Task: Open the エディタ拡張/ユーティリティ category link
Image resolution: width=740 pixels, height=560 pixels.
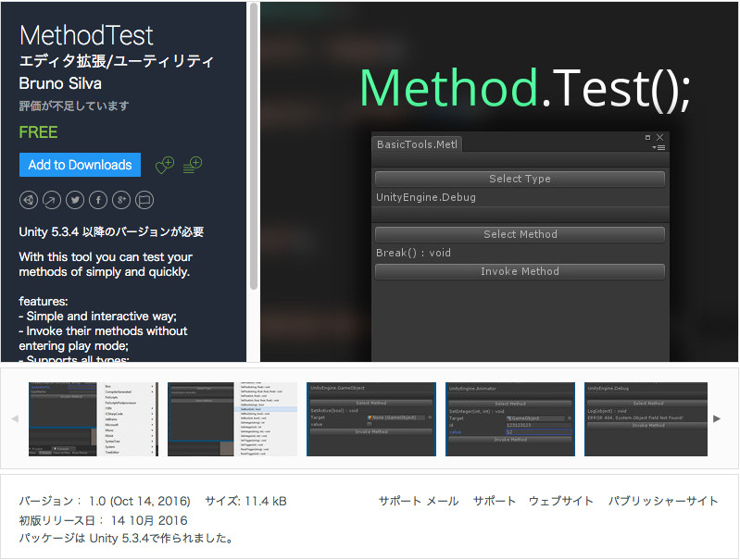Action: click(116, 61)
